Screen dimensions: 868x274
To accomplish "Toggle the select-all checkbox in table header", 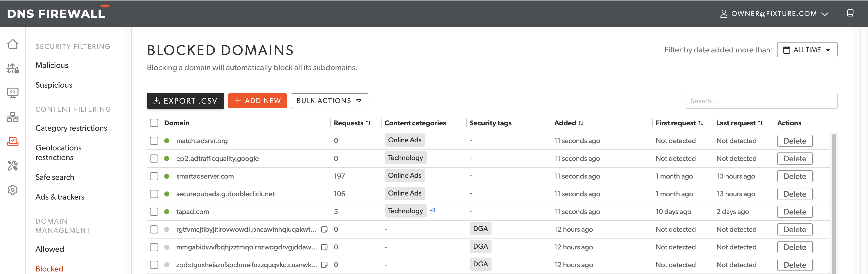I will 154,123.
